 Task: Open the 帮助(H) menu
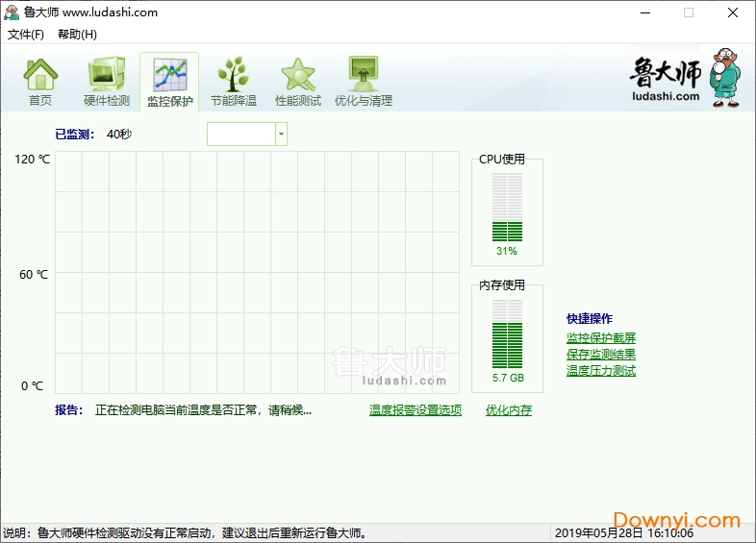pos(77,35)
